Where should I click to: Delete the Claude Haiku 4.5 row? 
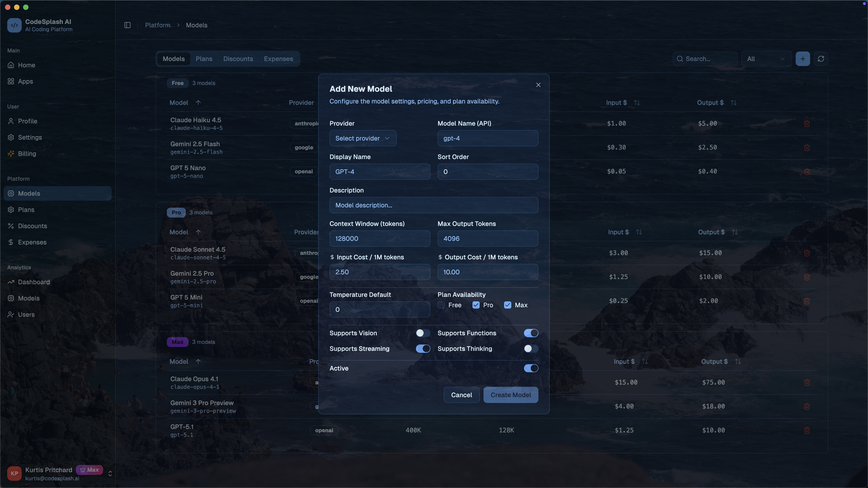click(x=807, y=124)
